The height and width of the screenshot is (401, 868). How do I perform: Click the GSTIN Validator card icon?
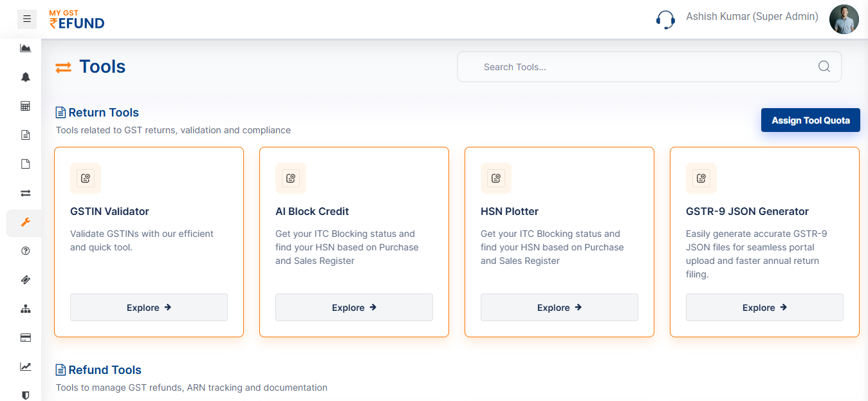[x=86, y=178]
